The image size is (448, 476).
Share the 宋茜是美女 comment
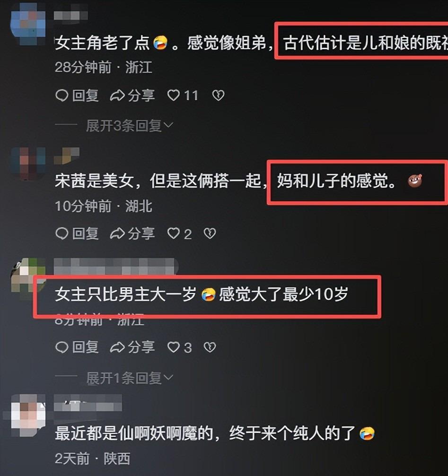pos(132,234)
